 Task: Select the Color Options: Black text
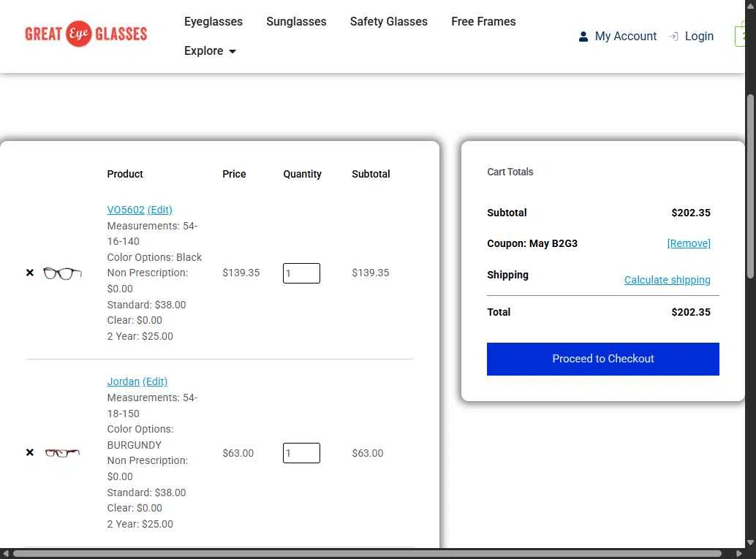(x=154, y=257)
